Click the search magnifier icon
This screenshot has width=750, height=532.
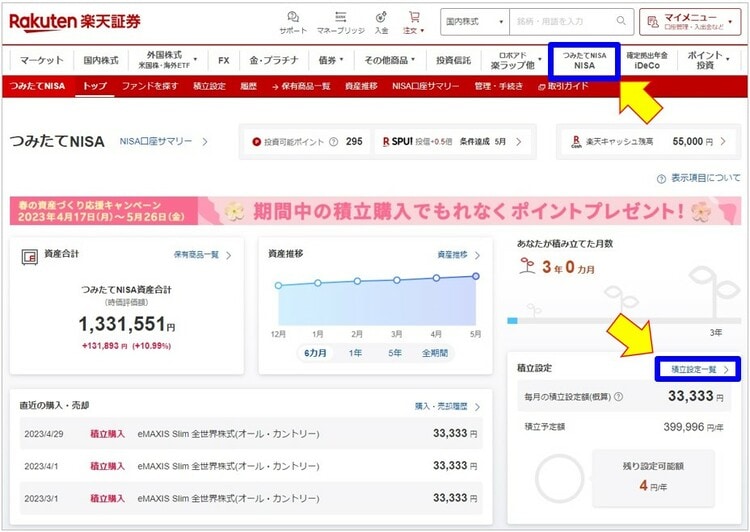tap(621, 21)
